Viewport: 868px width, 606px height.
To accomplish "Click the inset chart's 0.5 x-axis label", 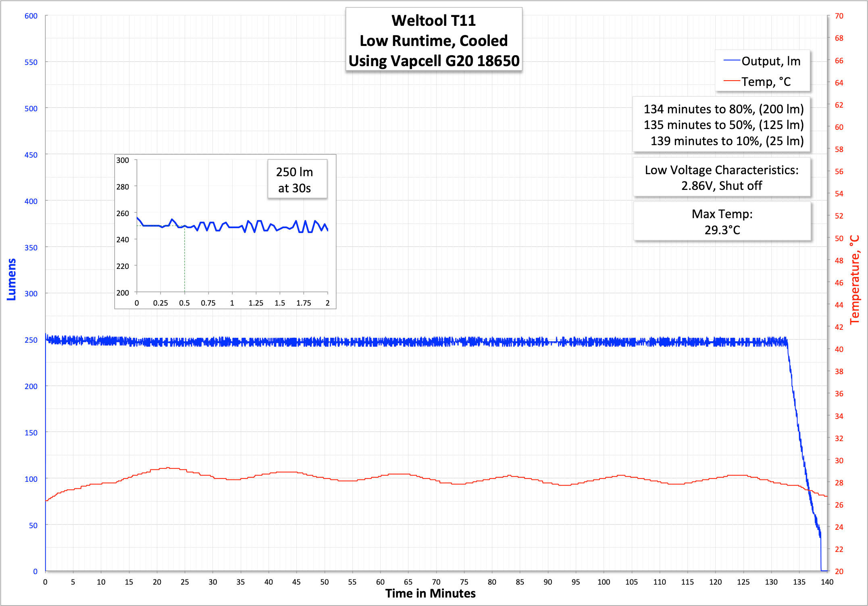I will (184, 303).
